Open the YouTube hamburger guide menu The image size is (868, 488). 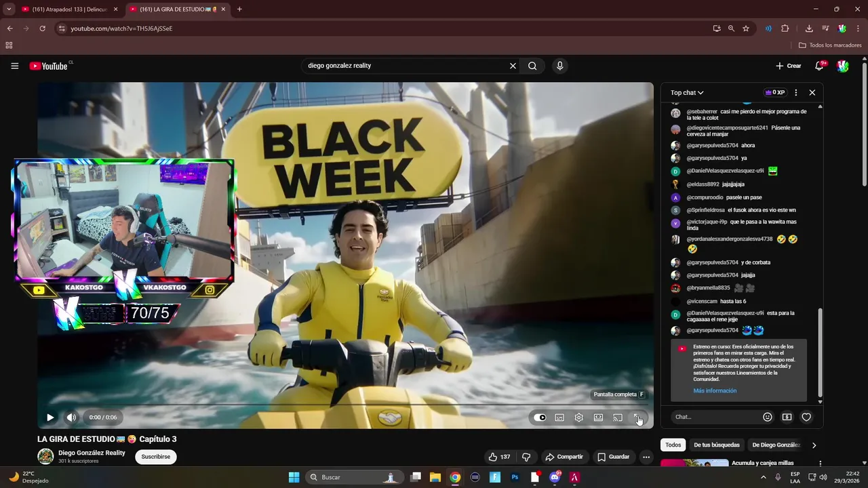pos(14,66)
